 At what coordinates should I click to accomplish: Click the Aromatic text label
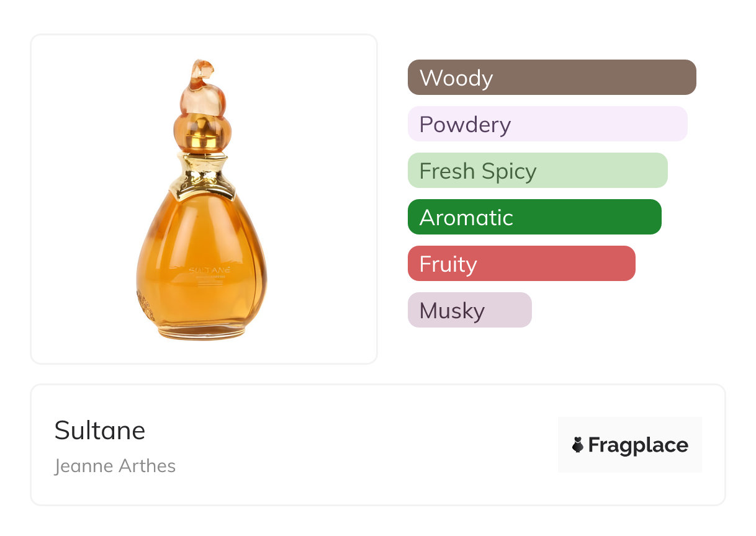click(466, 218)
